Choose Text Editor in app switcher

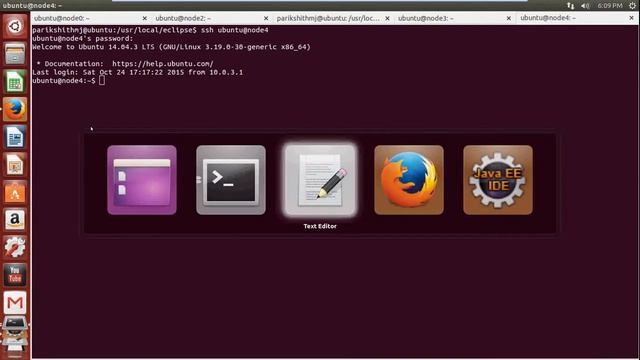pyautogui.click(x=320, y=180)
